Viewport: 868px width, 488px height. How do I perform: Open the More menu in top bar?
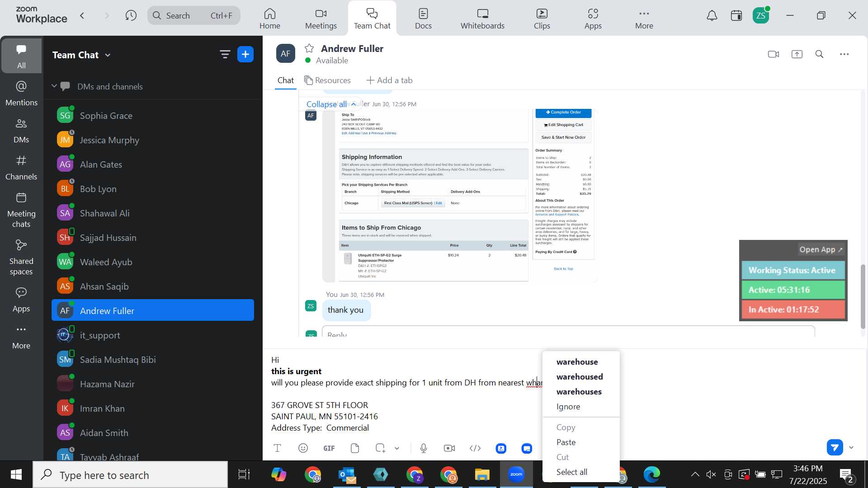644,19
